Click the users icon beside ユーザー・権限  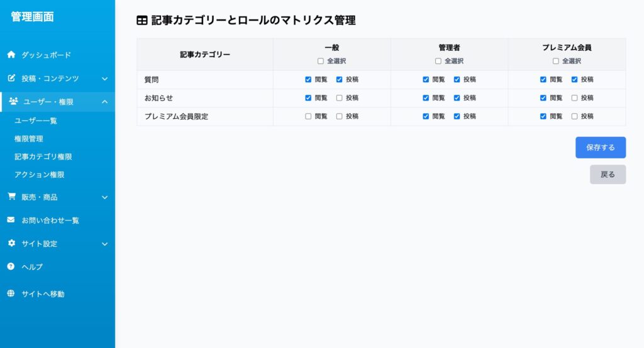click(13, 101)
